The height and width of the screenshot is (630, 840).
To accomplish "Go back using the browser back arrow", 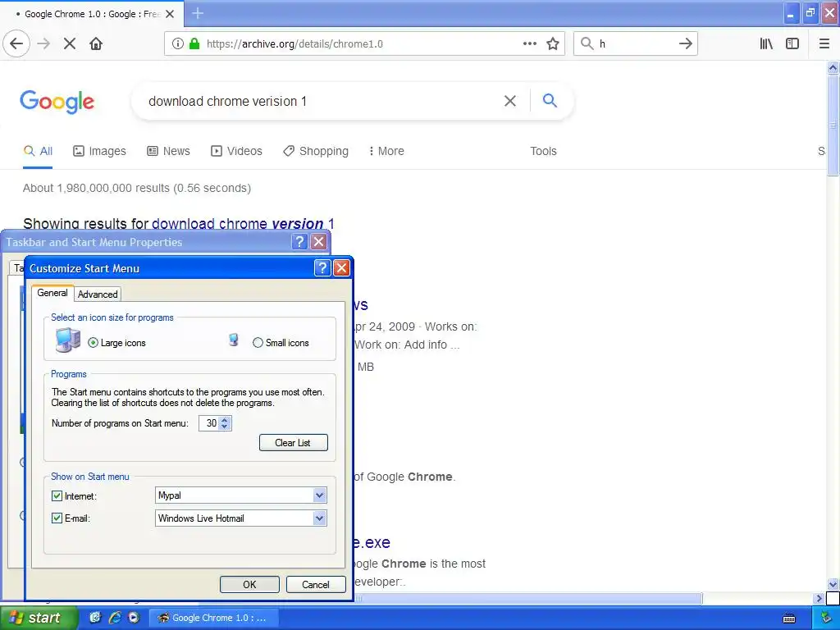I will 16,43.
